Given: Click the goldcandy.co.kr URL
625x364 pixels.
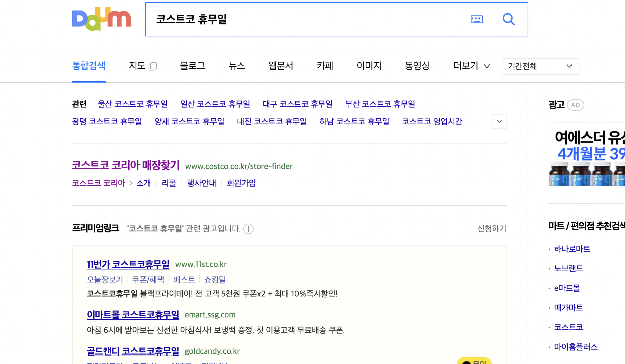Looking at the screenshot, I should click(212, 351).
